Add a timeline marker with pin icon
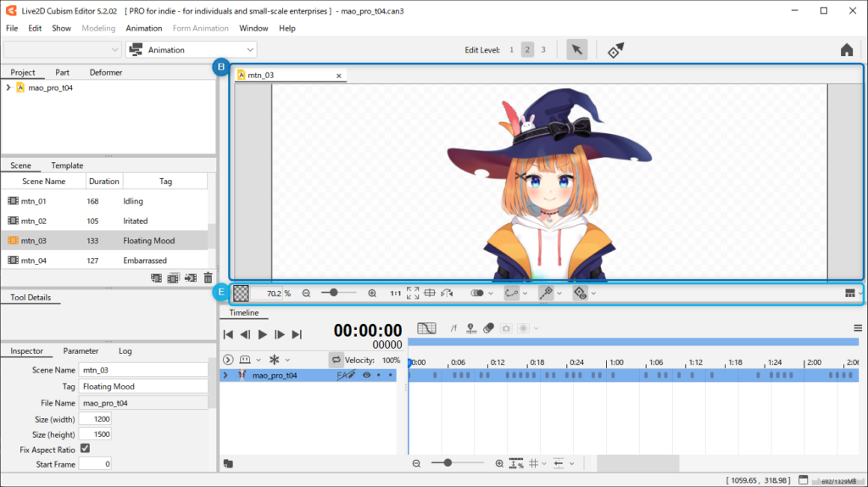 471,328
